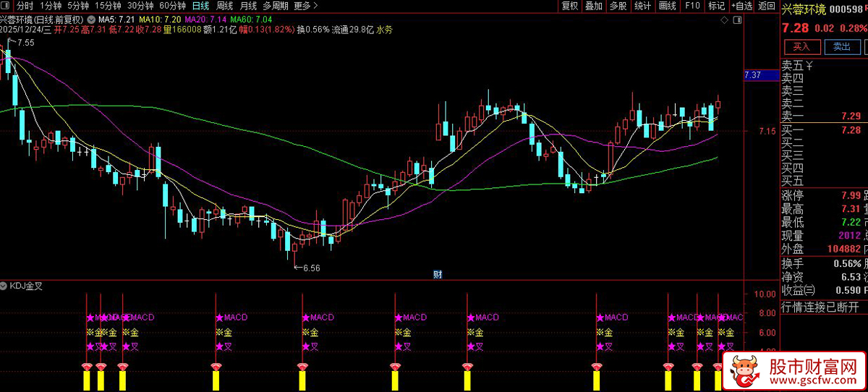
Task: Click the 最高 value 7.31
Action: coord(851,209)
